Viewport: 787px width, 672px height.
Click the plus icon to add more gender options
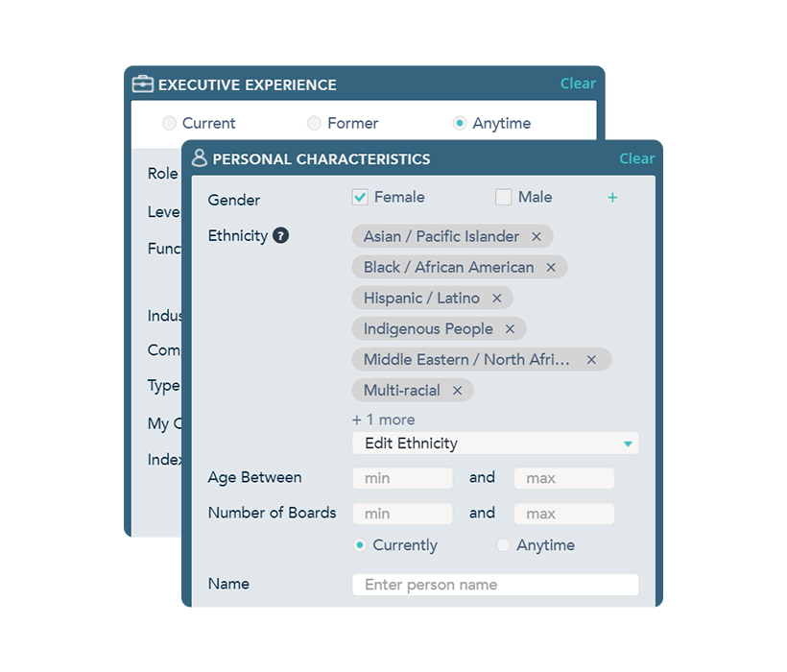612,197
